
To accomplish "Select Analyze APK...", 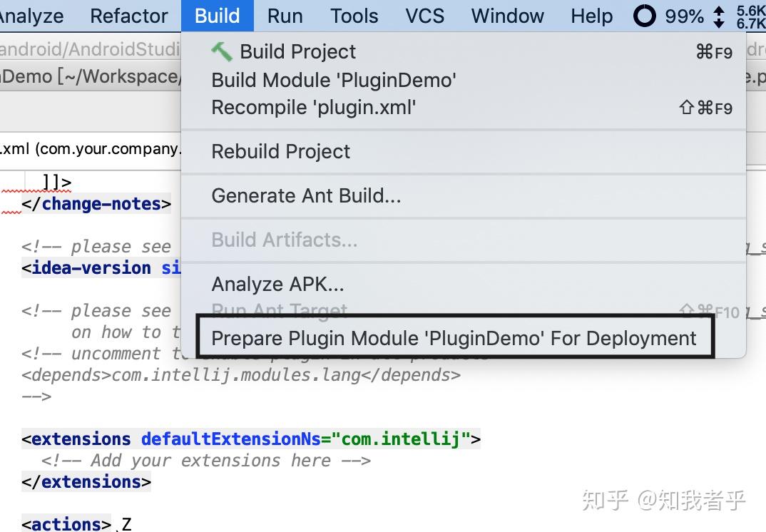I will tap(277, 284).
